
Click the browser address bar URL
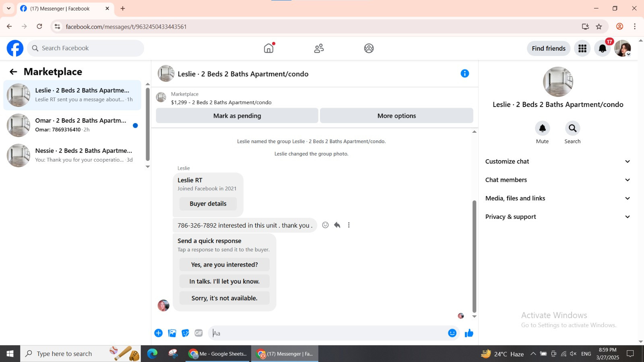(126, 27)
